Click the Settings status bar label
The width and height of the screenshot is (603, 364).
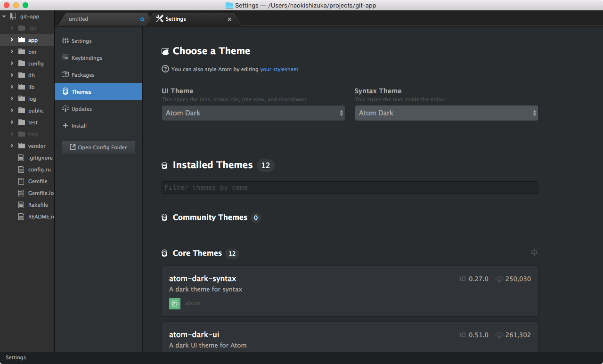[16, 357]
